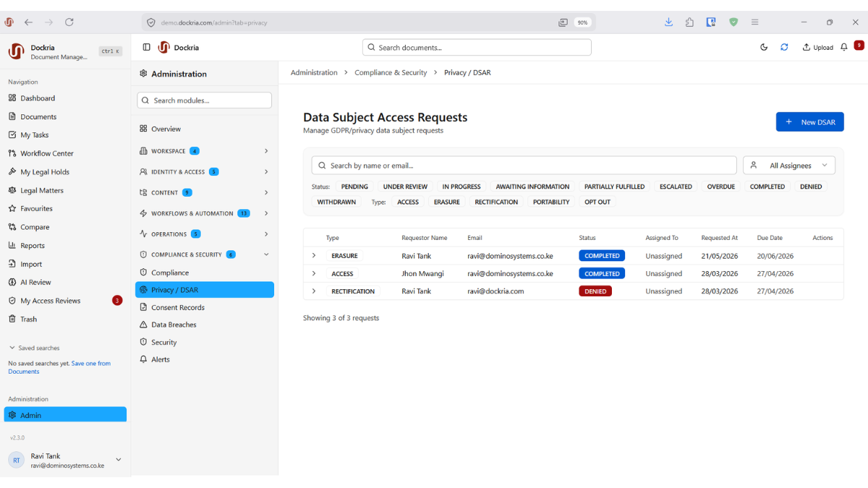Viewport: 868px width, 488px height.
Task: Open browser hamburger menu
Action: (x=754, y=22)
